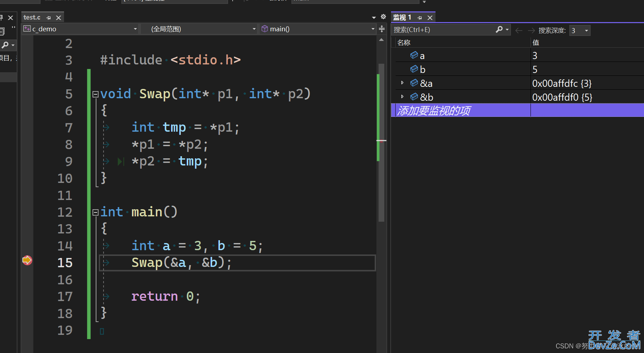
Task: Click the line number 12
Action: point(65,212)
